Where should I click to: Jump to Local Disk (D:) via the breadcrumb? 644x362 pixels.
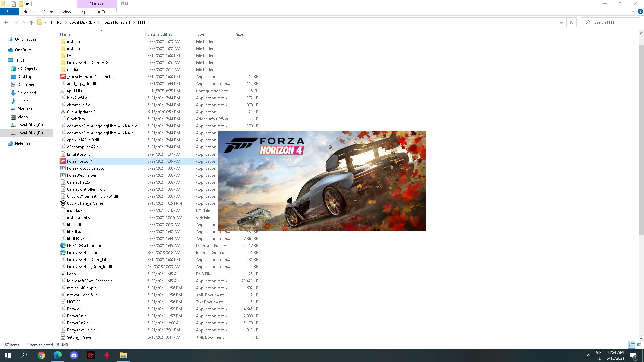[x=82, y=22]
